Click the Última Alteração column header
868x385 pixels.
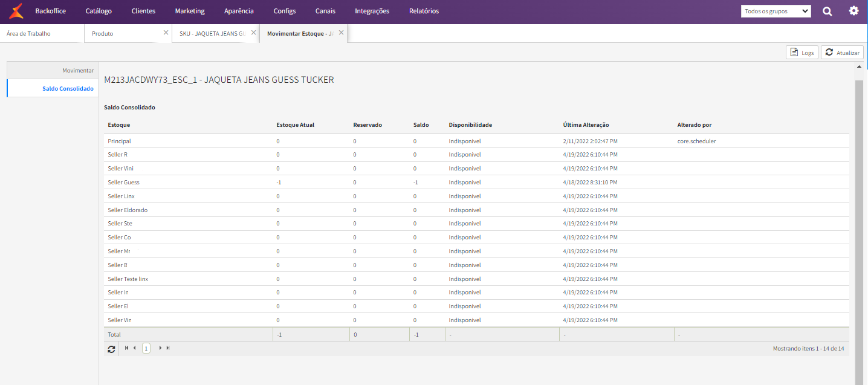click(x=586, y=125)
